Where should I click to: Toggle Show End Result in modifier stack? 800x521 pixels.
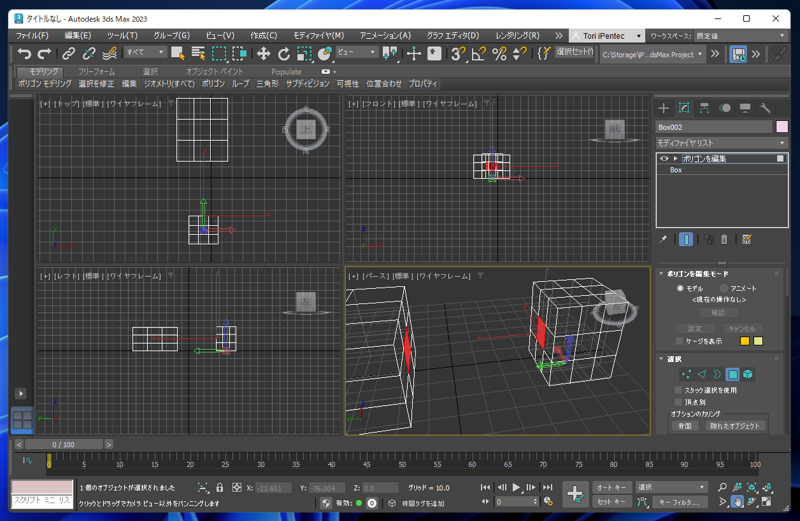coord(686,239)
